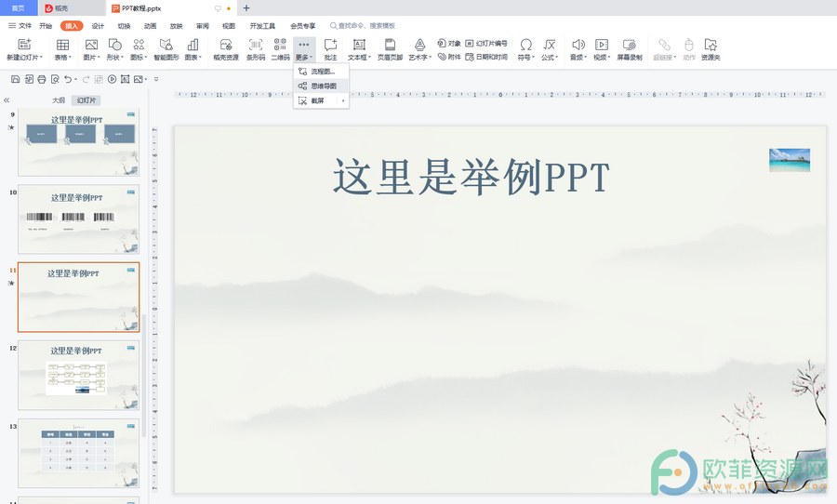Click the print preview icon

tap(55, 79)
